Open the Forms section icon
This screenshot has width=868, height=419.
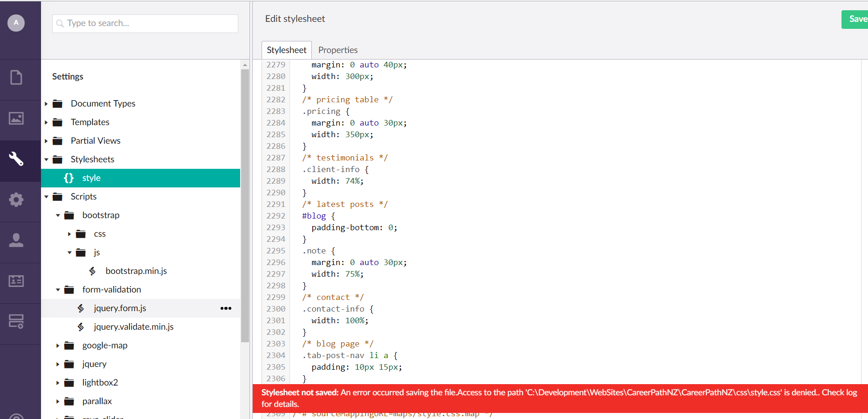coord(16,321)
